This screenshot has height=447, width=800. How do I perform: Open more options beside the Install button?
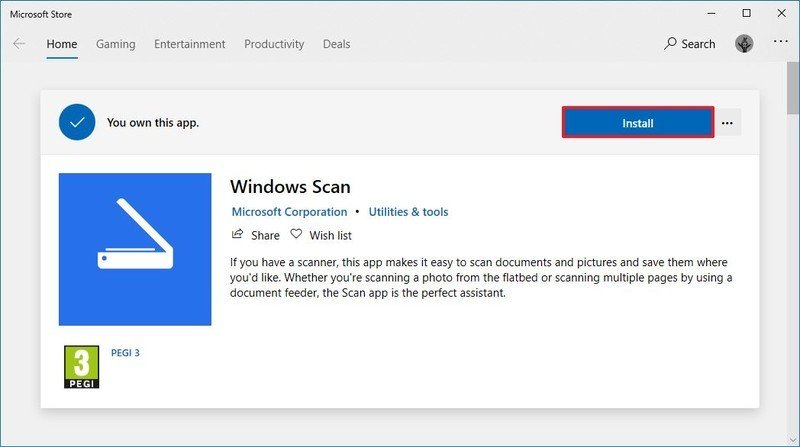tap(728, 123)
